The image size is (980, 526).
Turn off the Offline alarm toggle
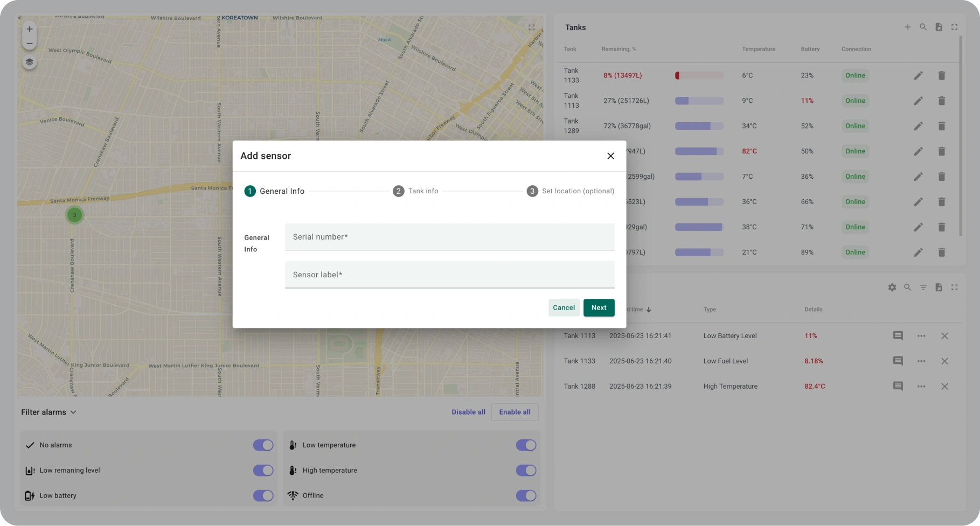(526, 496)
